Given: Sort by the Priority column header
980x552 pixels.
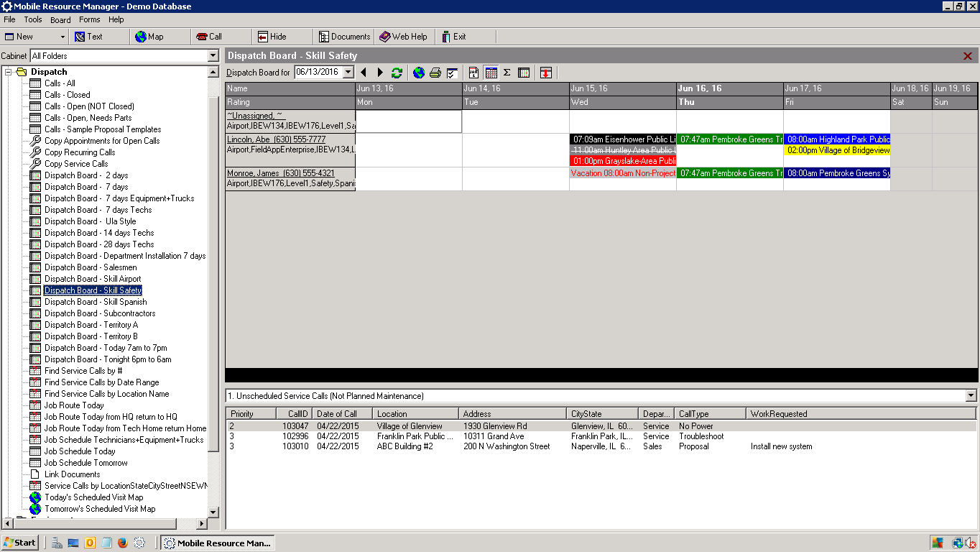Looking at the screenshot, I should click(x=251, y=414).
